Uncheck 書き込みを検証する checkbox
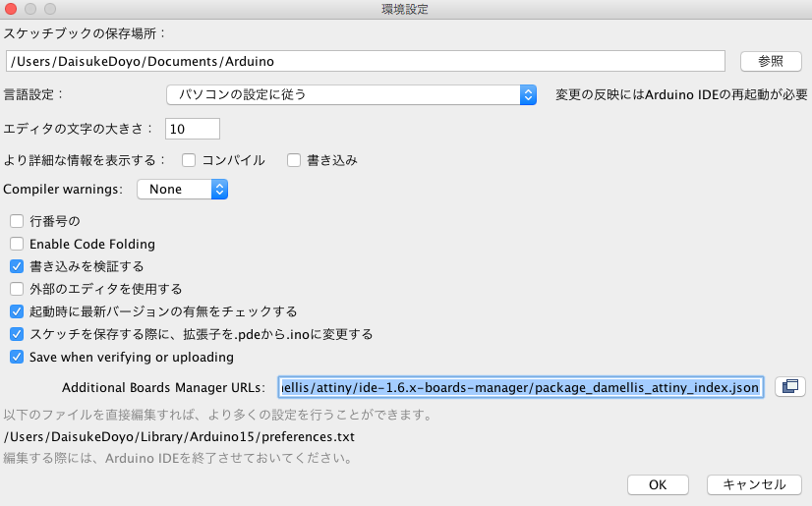This screenshot has width=812, height=506. 17,266
